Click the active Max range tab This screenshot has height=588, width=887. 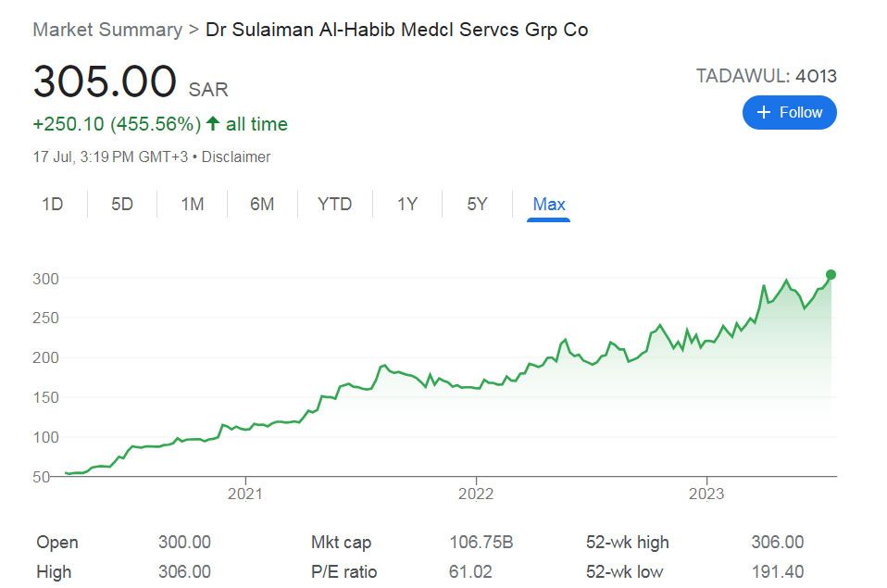coord(549,204)
